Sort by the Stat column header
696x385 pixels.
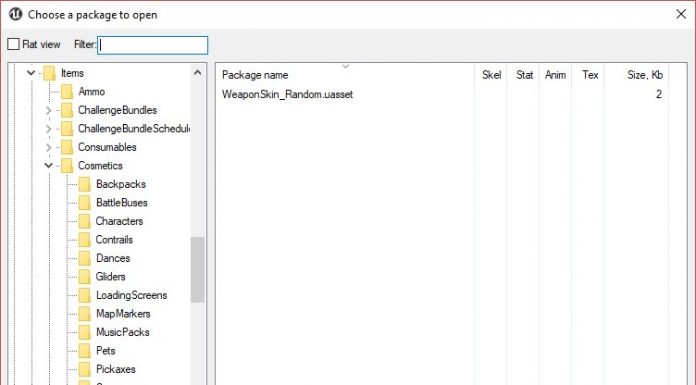pos(524,75)
